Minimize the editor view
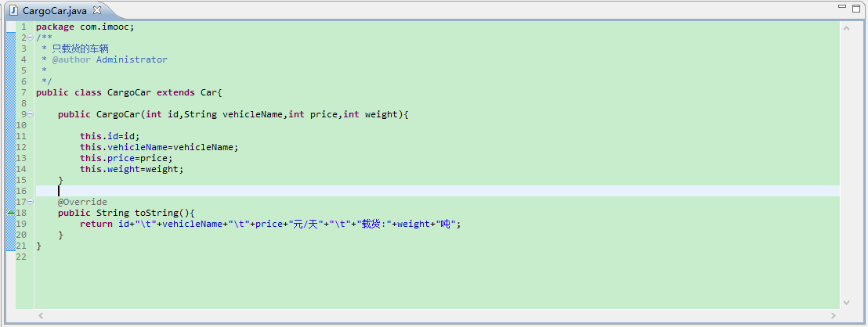Viewport: 868px width, 327px height. pos(842,6)
